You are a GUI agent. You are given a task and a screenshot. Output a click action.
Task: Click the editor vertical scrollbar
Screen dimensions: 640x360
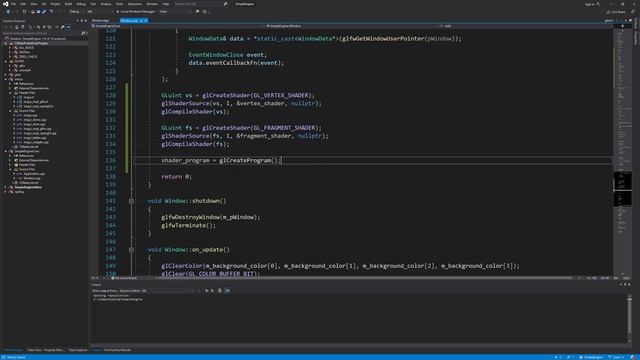point(622,151)
